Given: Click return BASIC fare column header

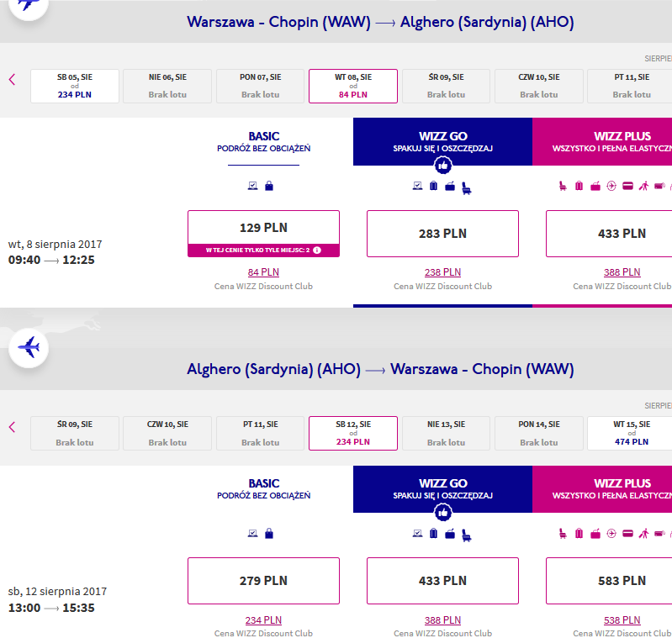Looking at the screenshot, I should coord(263,489).
